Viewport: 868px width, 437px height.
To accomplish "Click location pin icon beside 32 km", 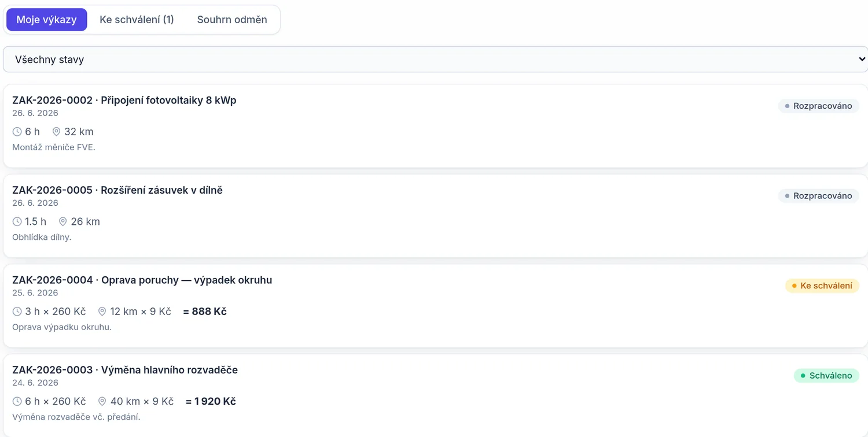I will (56, 132).
